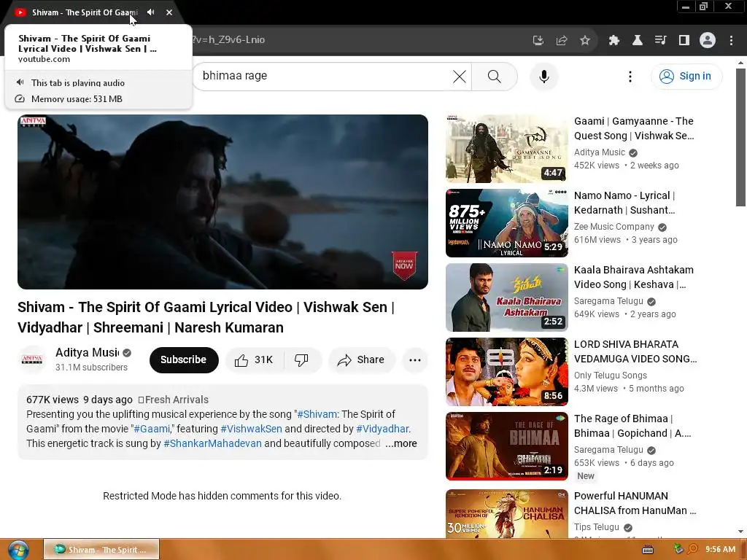Open the #Vidyadhar hashtag link
The image size is (747, 560).
pyautogui.click(x=382, y=429)
